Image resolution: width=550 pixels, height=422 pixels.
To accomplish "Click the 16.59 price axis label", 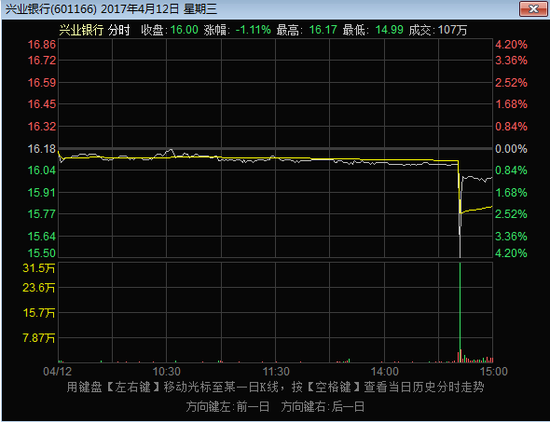I will pos(42,83).
